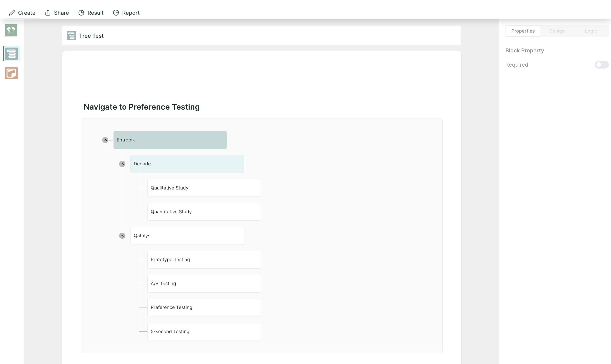Select the Prototype Testing node
This screenshot has width=611, height=364.
(204, 259)
